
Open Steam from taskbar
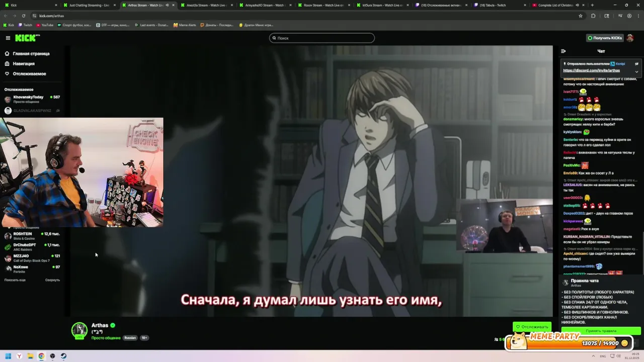tap(63, 356)
